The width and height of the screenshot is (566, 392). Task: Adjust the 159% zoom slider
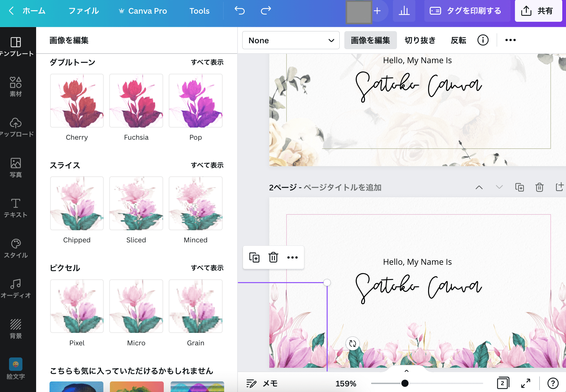coord(405,383)
